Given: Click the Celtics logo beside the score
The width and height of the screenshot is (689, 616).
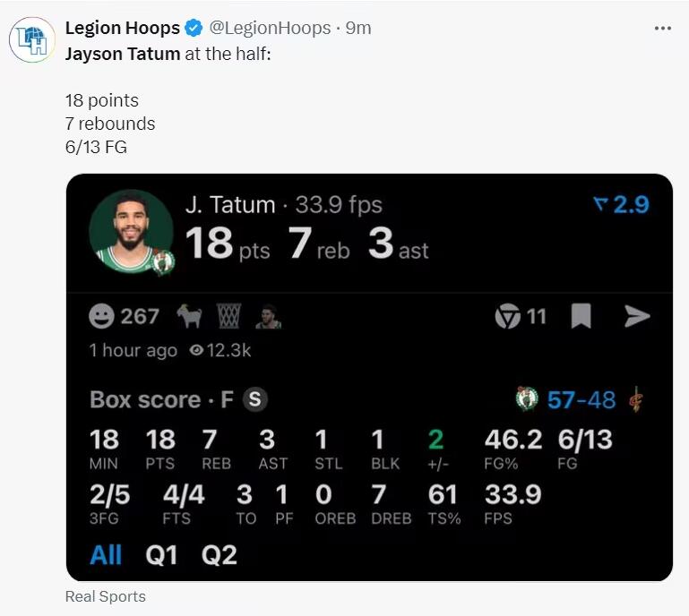Looking at the screenshot, I should [527, 399].
